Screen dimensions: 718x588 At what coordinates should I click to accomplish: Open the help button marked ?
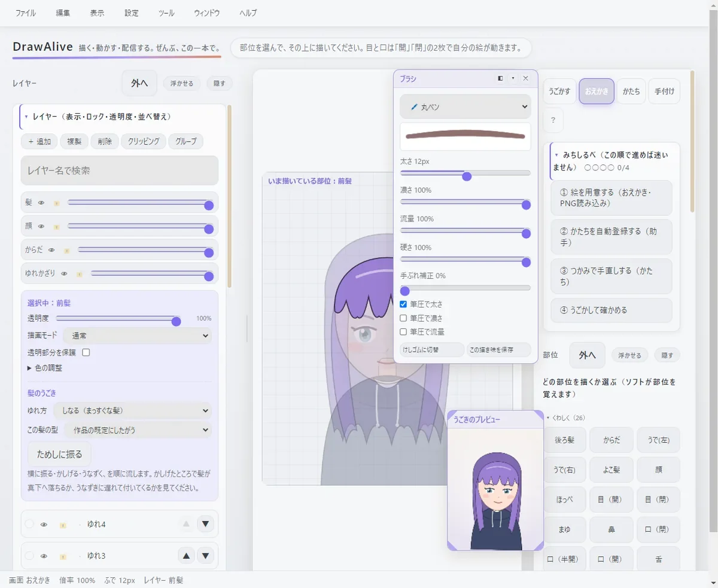tap(553, 121)
